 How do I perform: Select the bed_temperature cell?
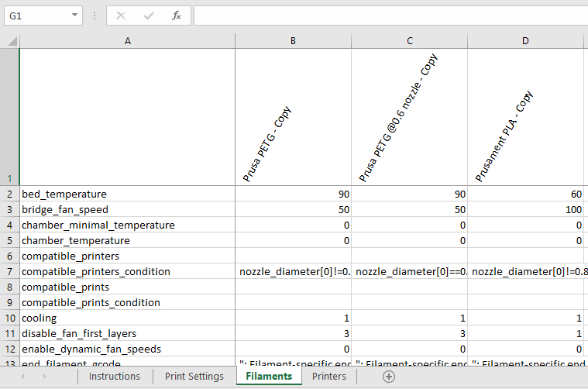click(x=128, y=194)
